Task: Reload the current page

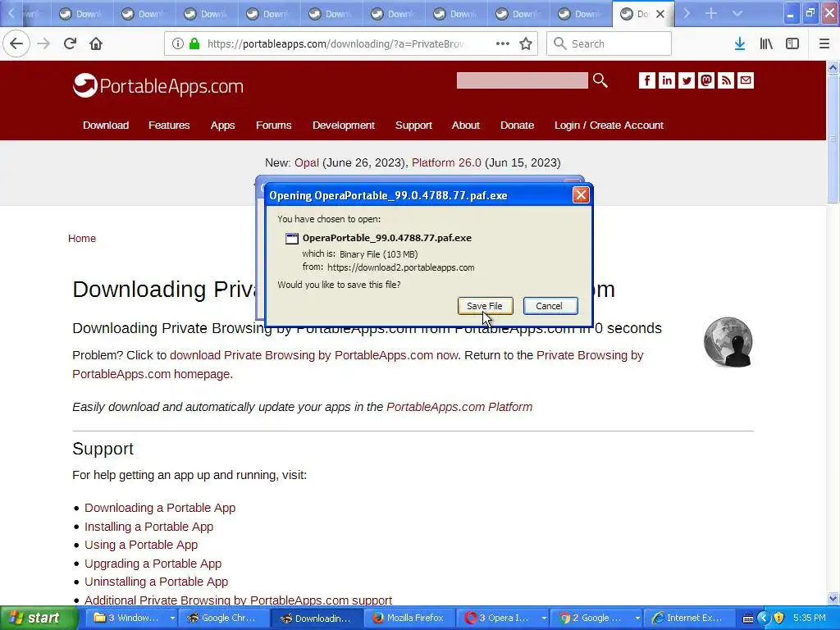Action: pos(70,43)
